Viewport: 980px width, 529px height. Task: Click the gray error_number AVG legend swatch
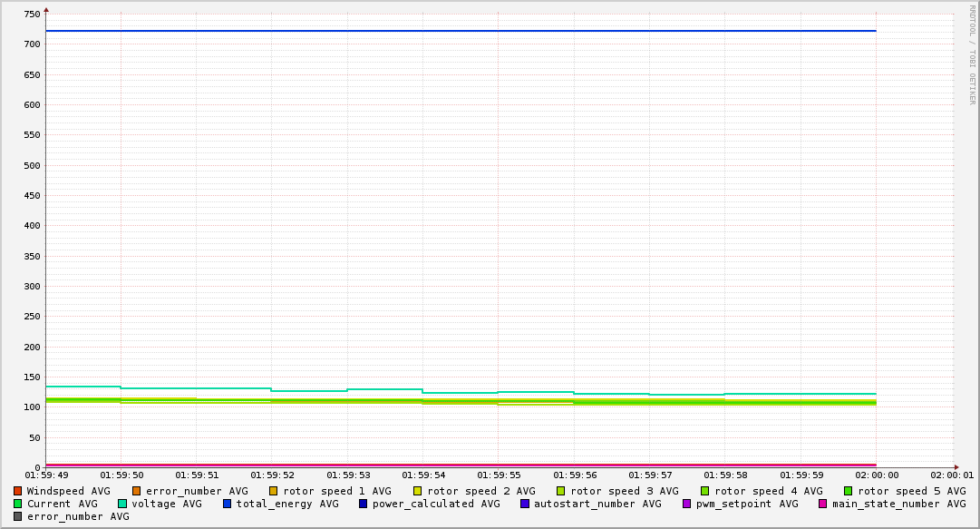(x=17, y=516)
